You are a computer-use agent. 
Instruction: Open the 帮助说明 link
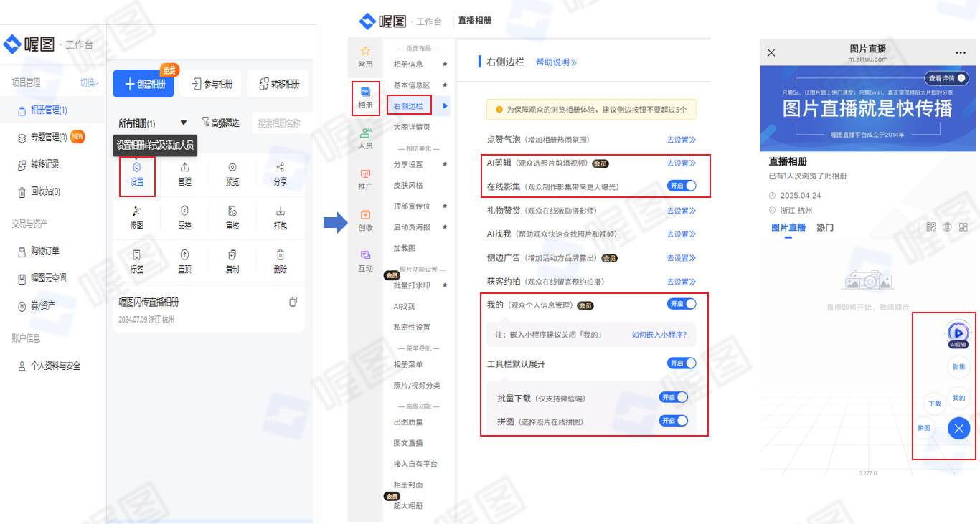coord(556,62)
